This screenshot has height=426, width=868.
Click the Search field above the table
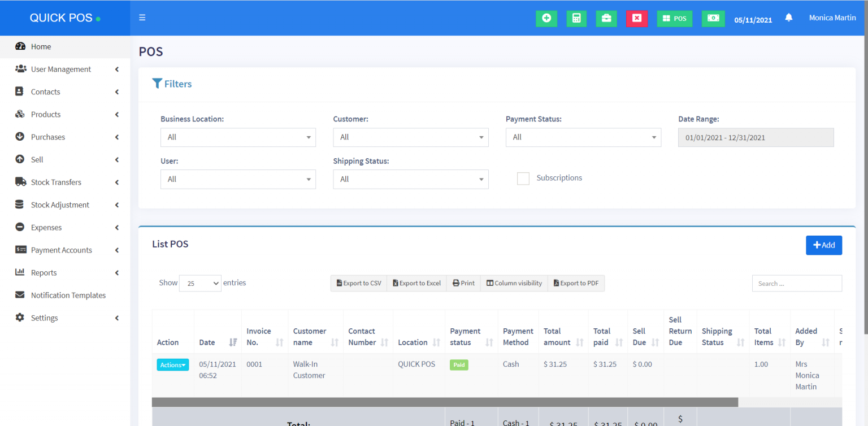797,283
